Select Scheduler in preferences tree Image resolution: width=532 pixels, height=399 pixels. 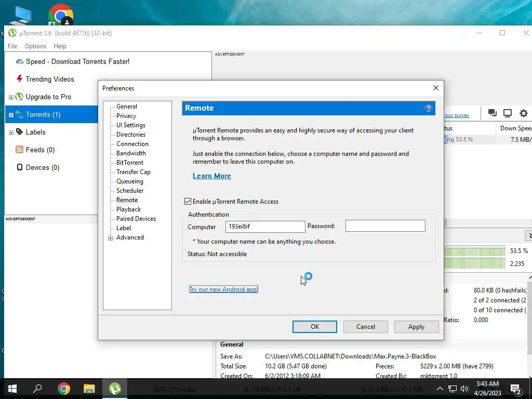129,191
